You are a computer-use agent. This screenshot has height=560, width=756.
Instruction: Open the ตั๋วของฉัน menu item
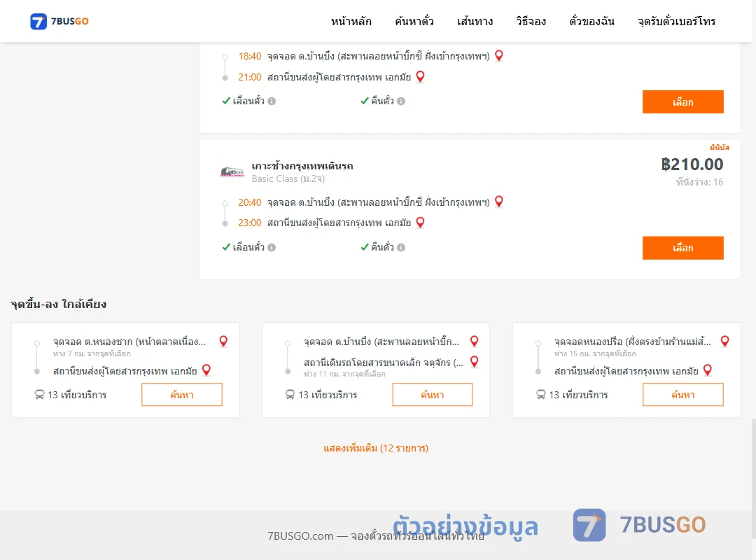[591, 21]
